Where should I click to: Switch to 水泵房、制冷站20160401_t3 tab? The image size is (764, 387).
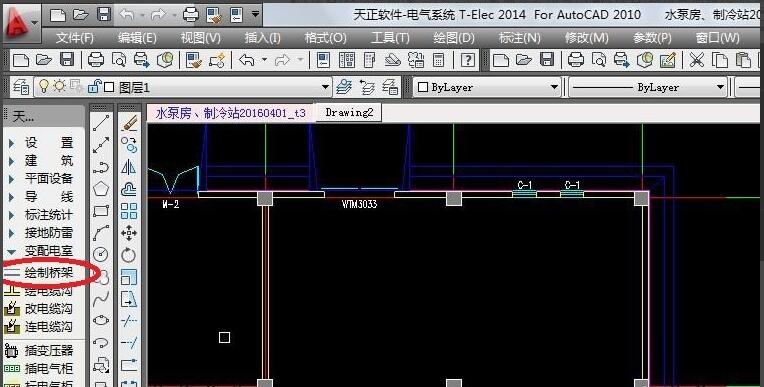(x=230, y=113)
